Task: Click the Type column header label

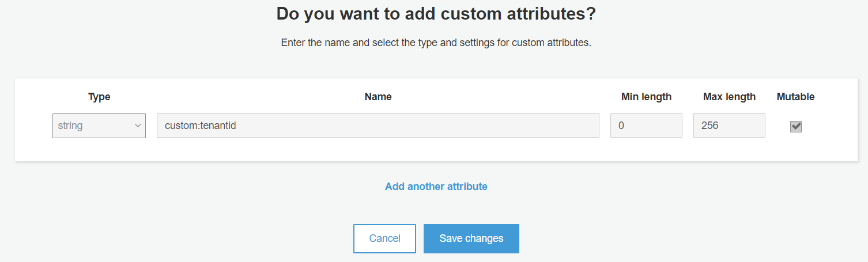Action: [x=99, y=97]
